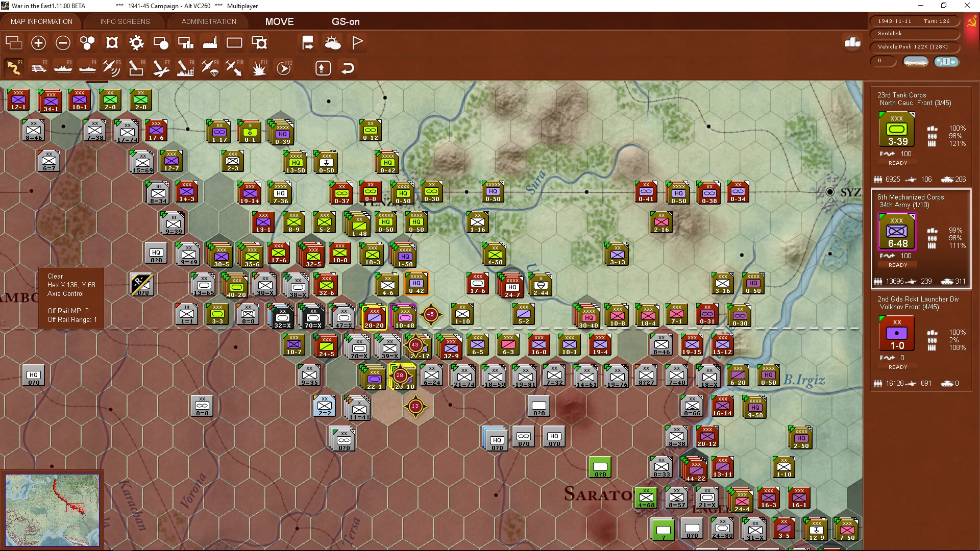Select Naval transport mode F3 icon
Viewport: 980px width, 551px height.
click(63, 68)
